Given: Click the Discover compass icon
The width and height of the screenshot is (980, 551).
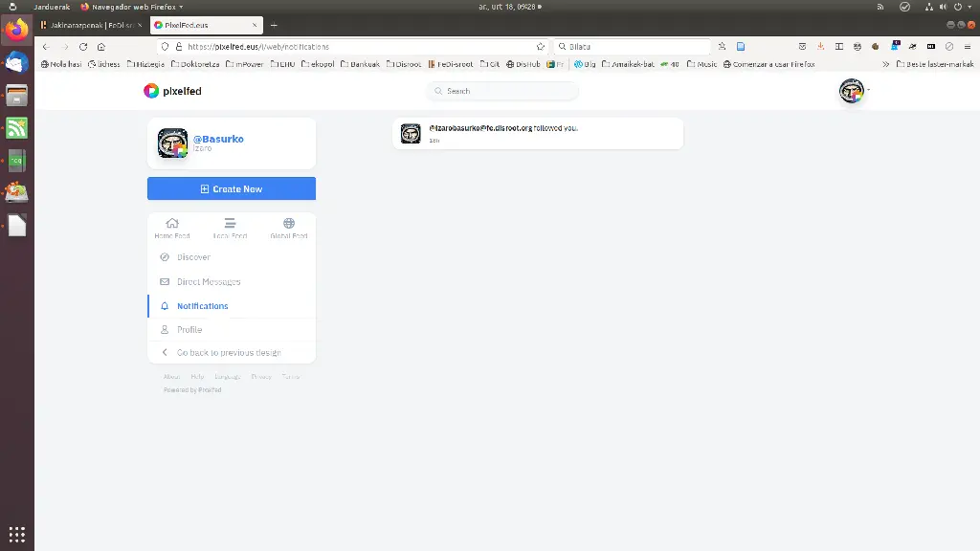Looking at the screenshot, I should (x=165, y=256).
